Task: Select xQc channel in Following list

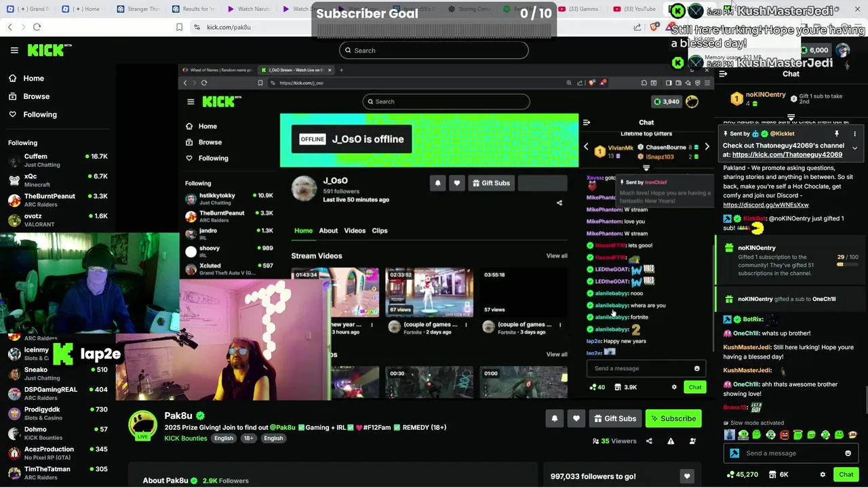Action: [58, 180]
